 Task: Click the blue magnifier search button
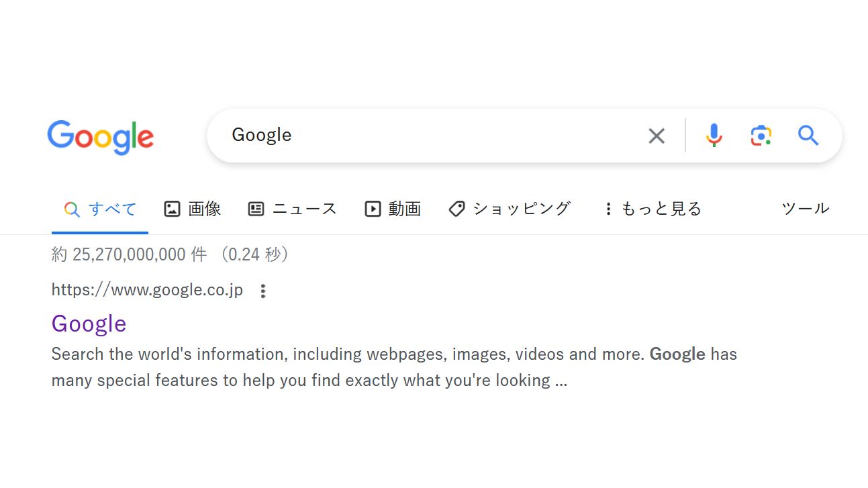pyautogui.click(x=808, y=136)
